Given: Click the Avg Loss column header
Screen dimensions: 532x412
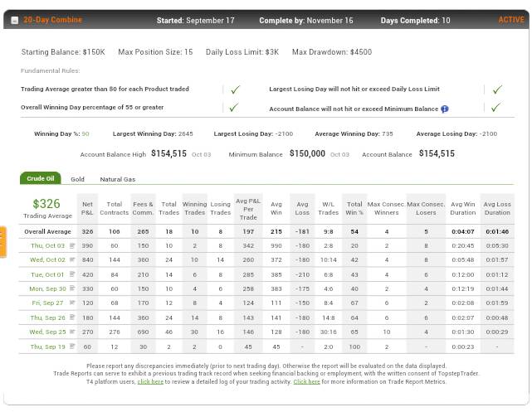Looking at the screenshot, I should click(302, 208).
